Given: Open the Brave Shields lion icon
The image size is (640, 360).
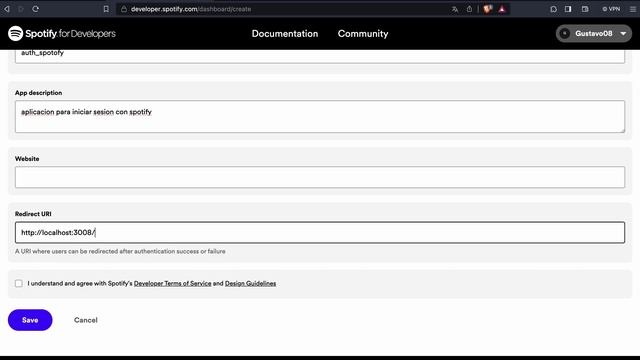Looking at the screenshot, I should [x=487, y=9].
